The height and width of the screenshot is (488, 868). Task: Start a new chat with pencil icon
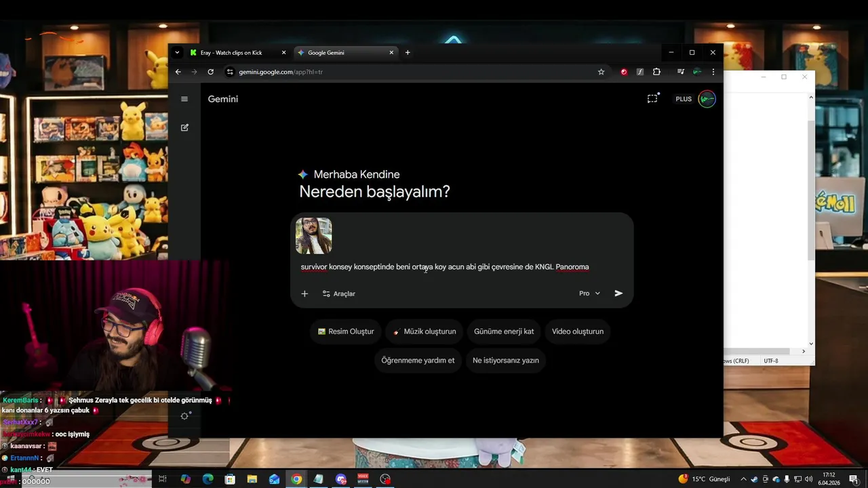coord(184,127)
